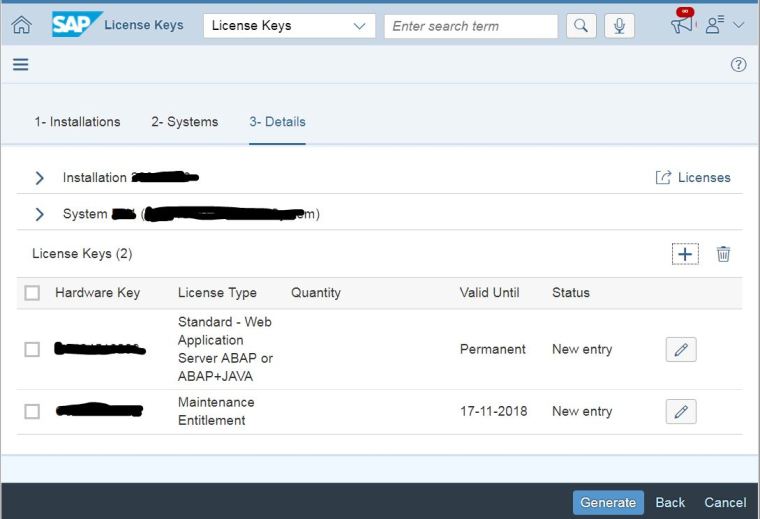Image resolution: width=760 pixels, height=519 pixels.
Task: Click the License Keys title beside SAP logo
Action: pyautogui.click(x=144, y=25)
